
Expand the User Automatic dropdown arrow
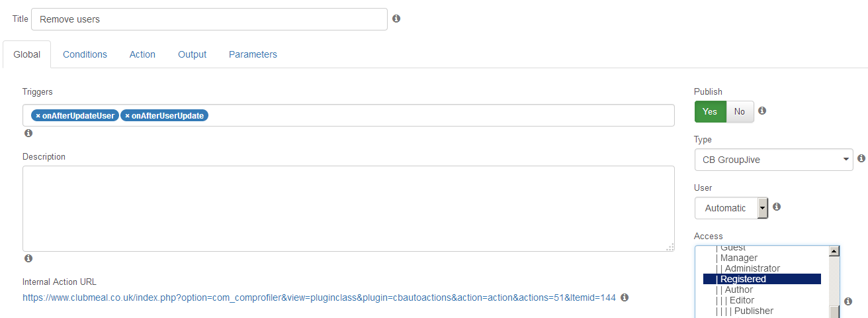click(762, 208)
